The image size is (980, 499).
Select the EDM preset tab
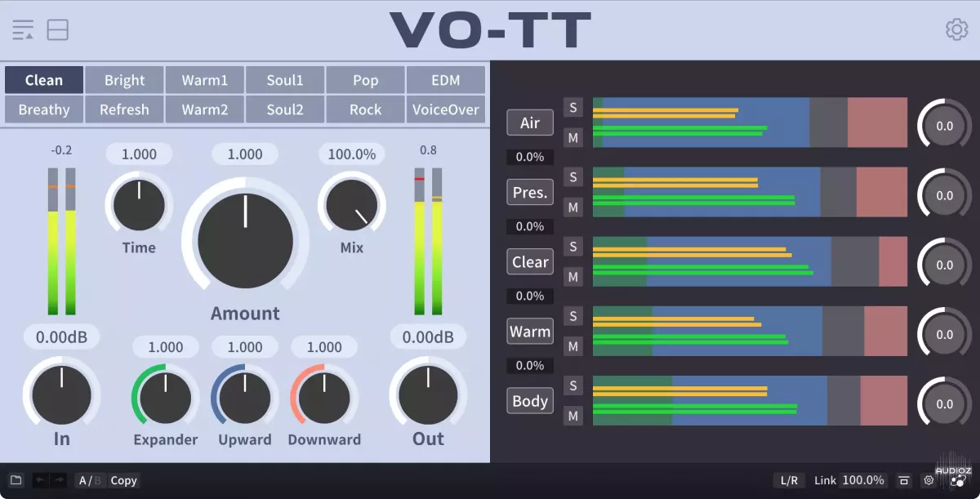click(x=446, y=80)
